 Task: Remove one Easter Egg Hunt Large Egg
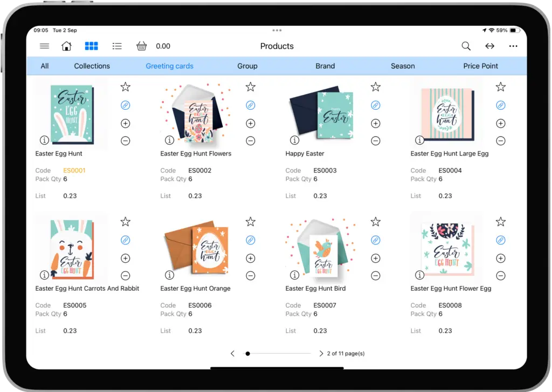tap(501, 141)
